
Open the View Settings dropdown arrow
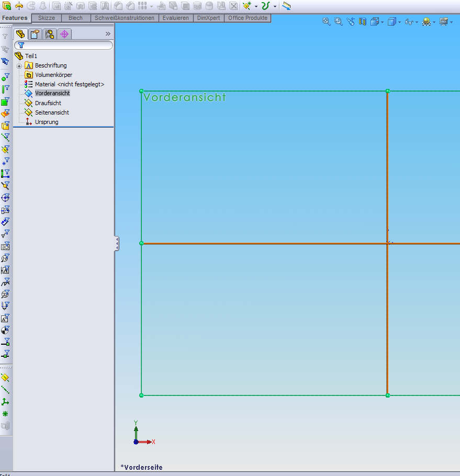tap(451, 22)
